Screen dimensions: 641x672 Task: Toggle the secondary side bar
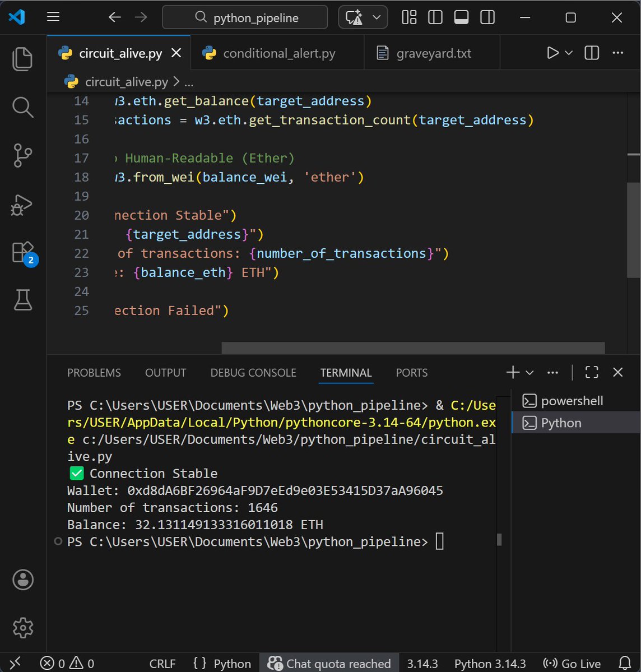point(487,17)
